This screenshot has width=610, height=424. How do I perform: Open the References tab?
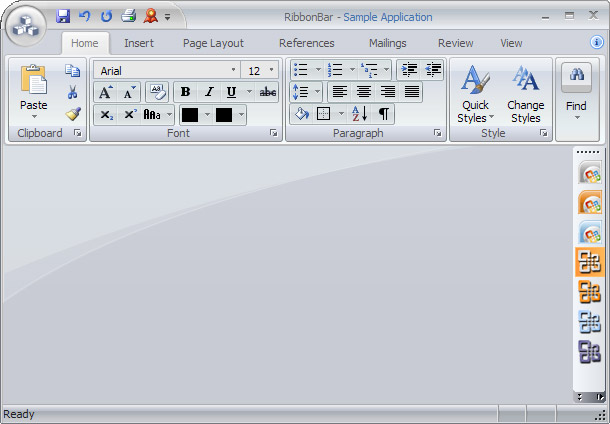[307, 43]
